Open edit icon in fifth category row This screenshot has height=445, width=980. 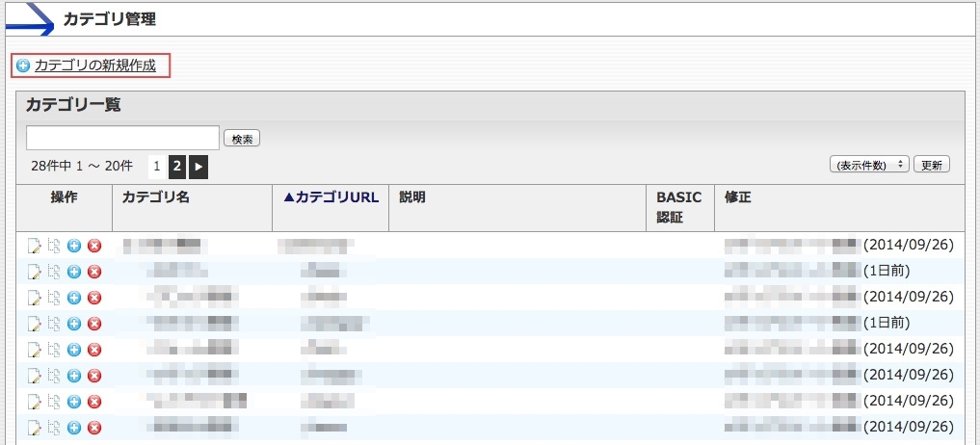pos(35,350)
